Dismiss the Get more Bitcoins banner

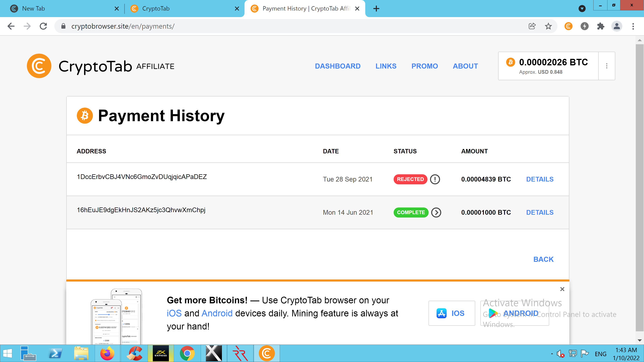pos(562,289)
